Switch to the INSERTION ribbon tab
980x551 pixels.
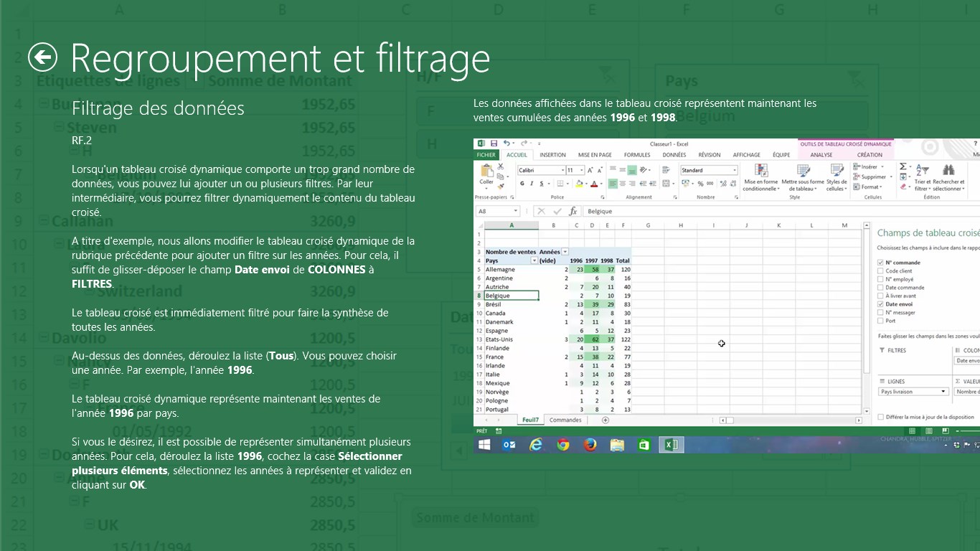[x=552, y=155]
